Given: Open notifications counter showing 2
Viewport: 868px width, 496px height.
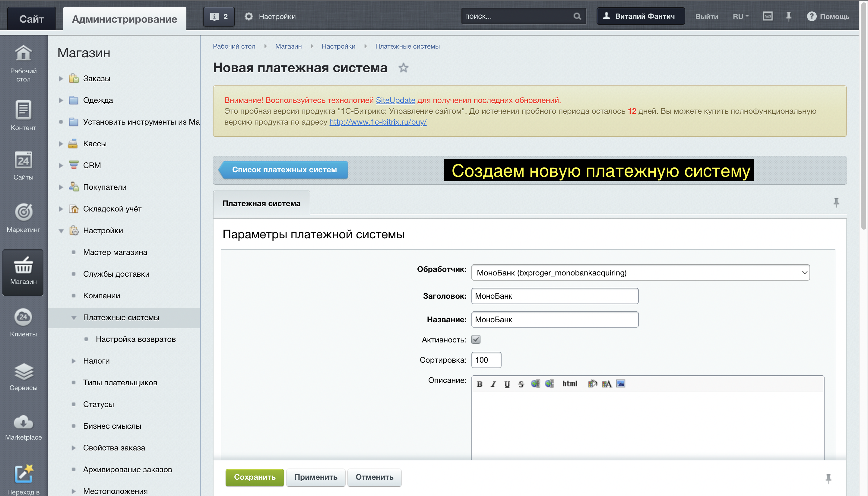Looking at the screenshot, I should 219,16.
